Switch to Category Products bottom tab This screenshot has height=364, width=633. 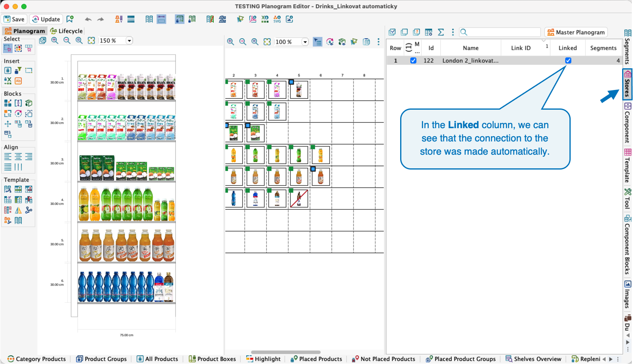37,359
